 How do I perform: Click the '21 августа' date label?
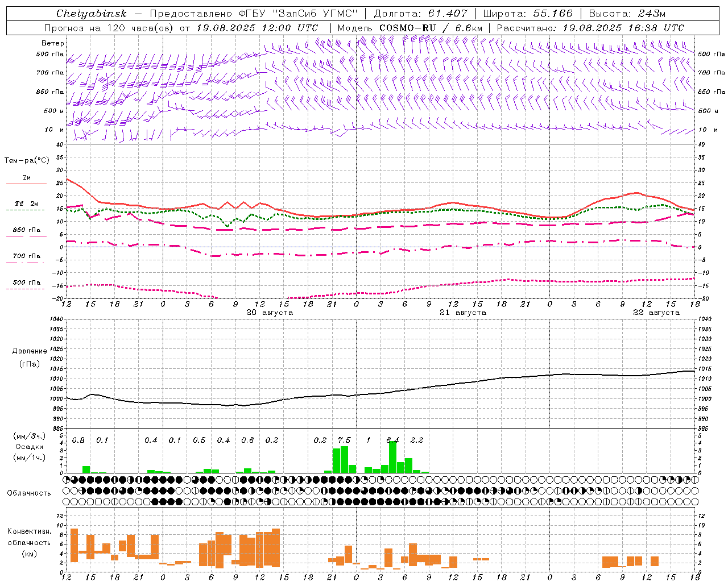click(x=463, y=313)
